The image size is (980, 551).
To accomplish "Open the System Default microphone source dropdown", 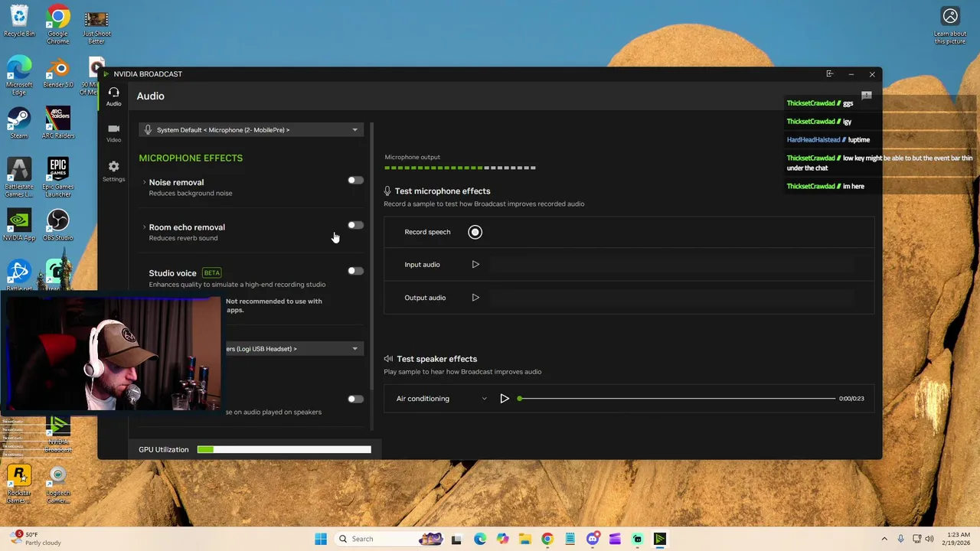I will [x=251, y=130].
